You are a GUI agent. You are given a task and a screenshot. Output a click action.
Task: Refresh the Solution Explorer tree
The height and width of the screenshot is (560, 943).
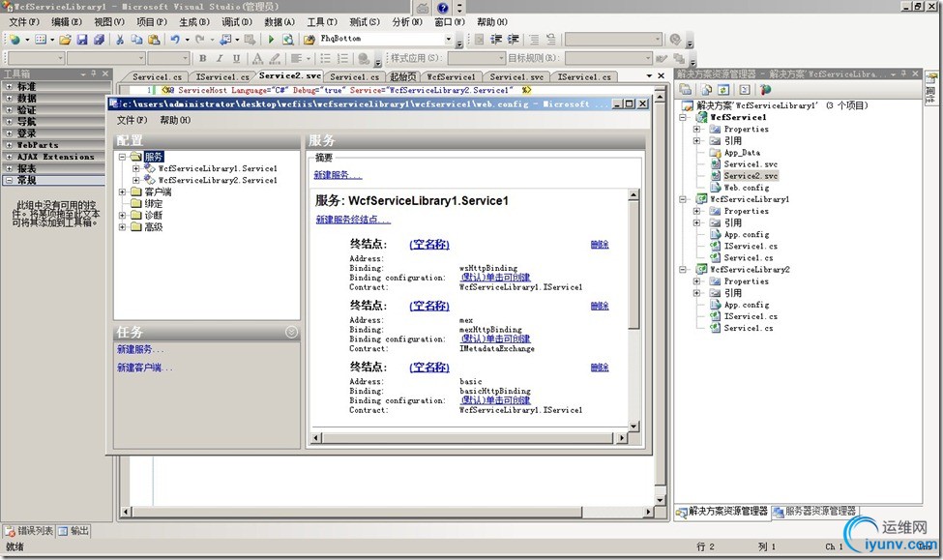[x=723, y=90]
